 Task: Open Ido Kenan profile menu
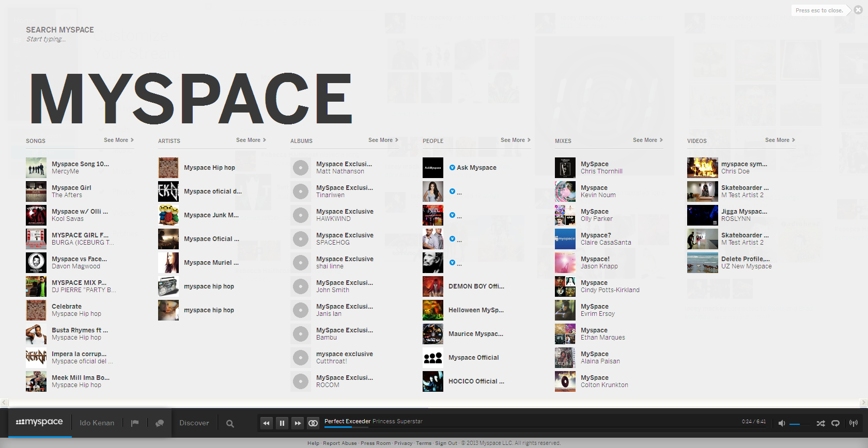[97, 423]
